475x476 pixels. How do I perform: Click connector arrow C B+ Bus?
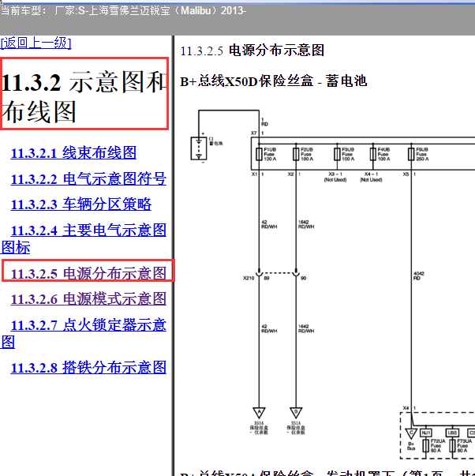pyautogui.click(x=411, y=433)
